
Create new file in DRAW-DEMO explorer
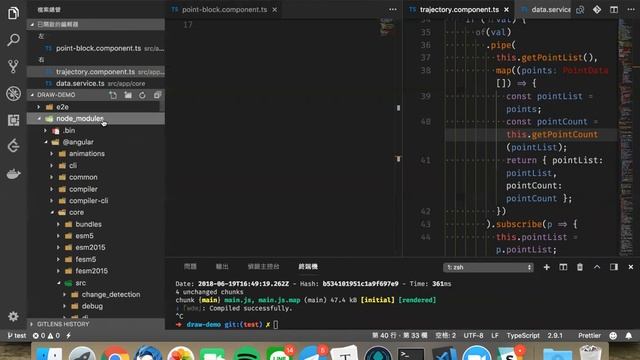(x=113, y=95)
